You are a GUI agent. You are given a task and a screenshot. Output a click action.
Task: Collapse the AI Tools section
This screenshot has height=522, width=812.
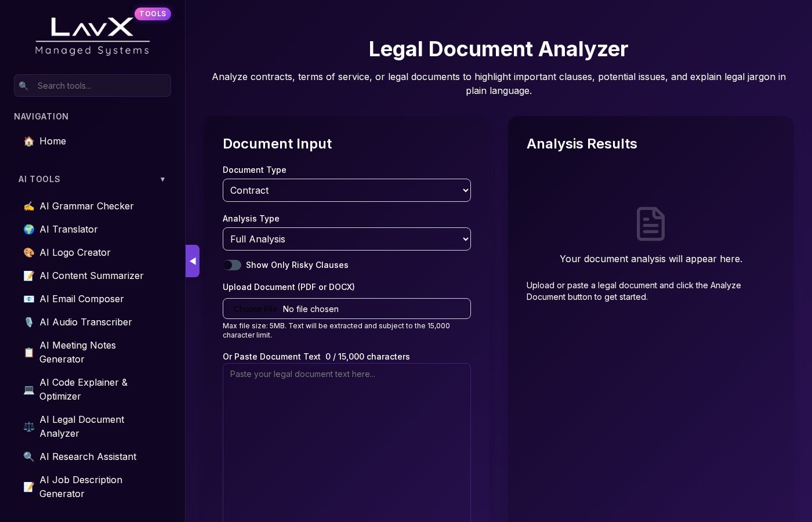[162, 179]
